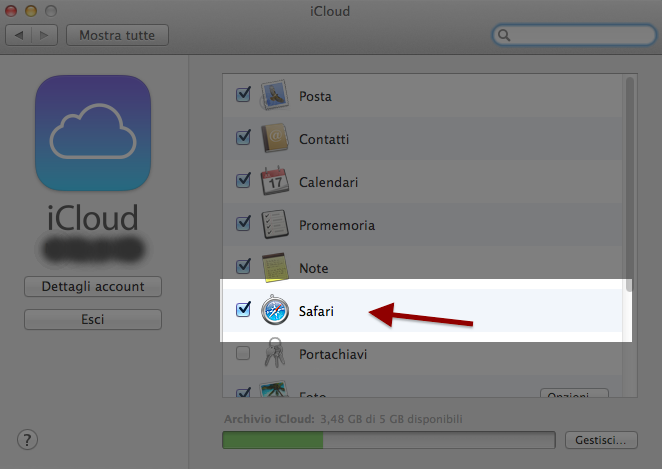Click the Posta mail stamp icon

pyautogui.click(x=274, y=95)
